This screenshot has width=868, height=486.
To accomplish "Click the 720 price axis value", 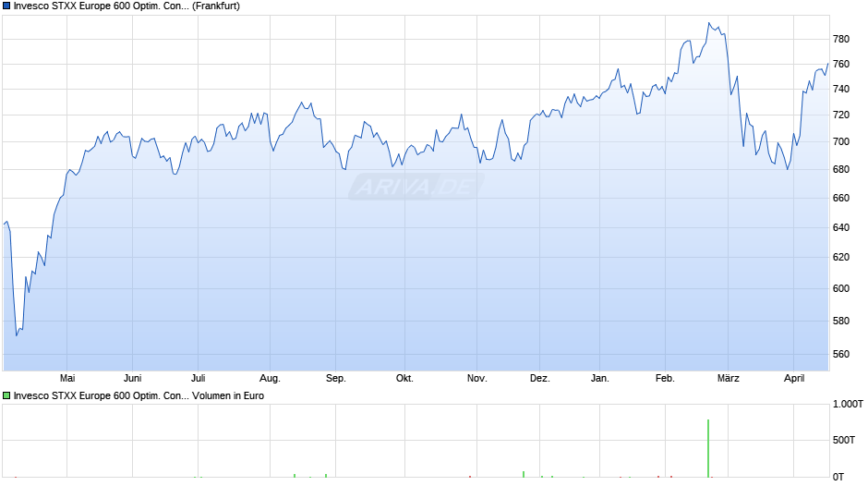I will 841,115.
